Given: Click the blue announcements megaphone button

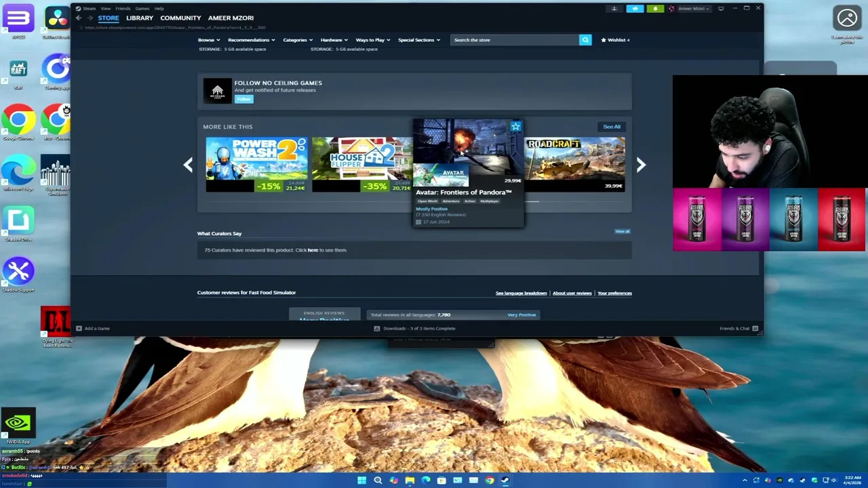Looking at the screenshot, I should (x=635, y=9).
